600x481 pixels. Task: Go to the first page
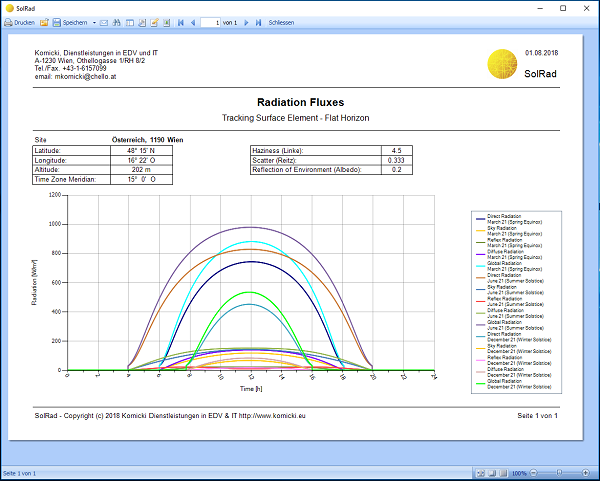(x=180, y=21)
